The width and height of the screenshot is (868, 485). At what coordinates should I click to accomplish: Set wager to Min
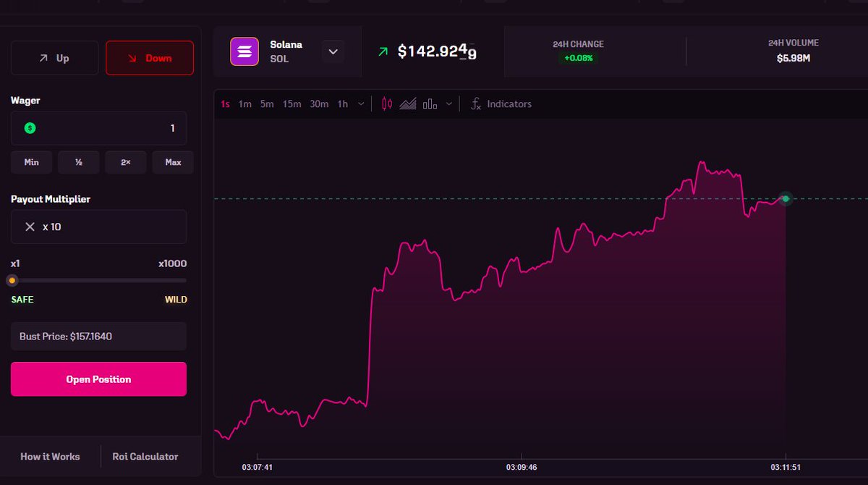[x=31, y=162]
